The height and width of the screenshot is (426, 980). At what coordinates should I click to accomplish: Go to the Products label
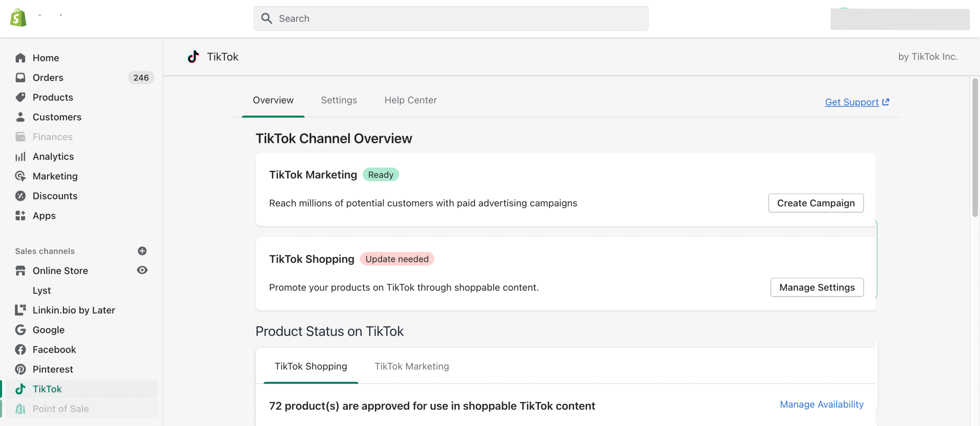(53, 97)
